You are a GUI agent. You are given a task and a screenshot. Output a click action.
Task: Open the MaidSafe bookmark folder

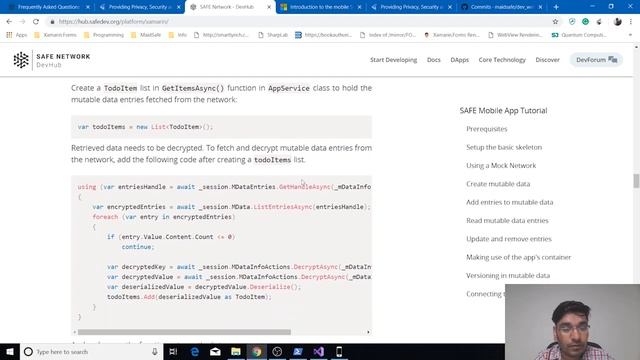pyautogui.click(x=146, y=35)
